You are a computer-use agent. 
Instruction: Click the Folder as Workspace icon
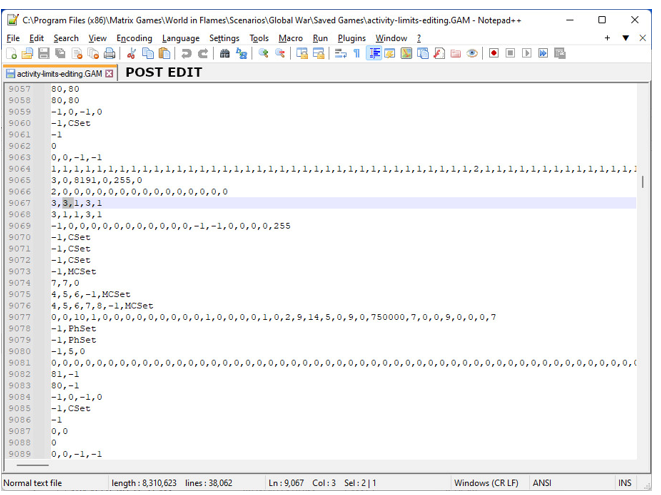coord(456,54)
